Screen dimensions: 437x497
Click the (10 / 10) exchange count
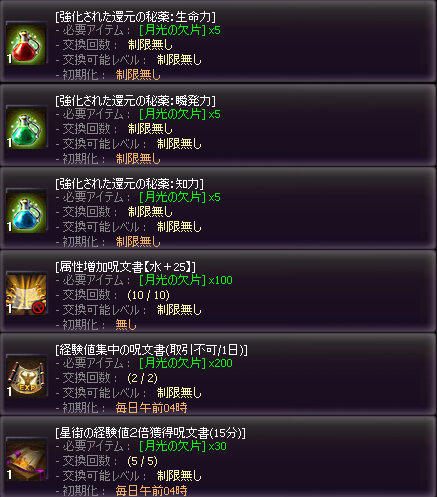point(148,295)
